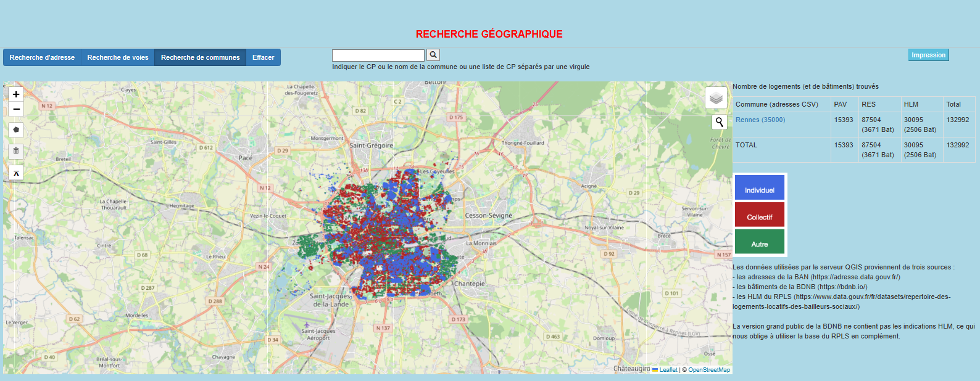
Task: Click the Le Rheu label on map
Action: [216, 256]
